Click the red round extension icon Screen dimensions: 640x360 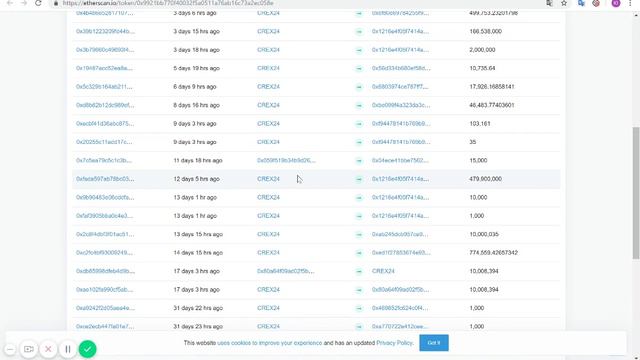596,3
